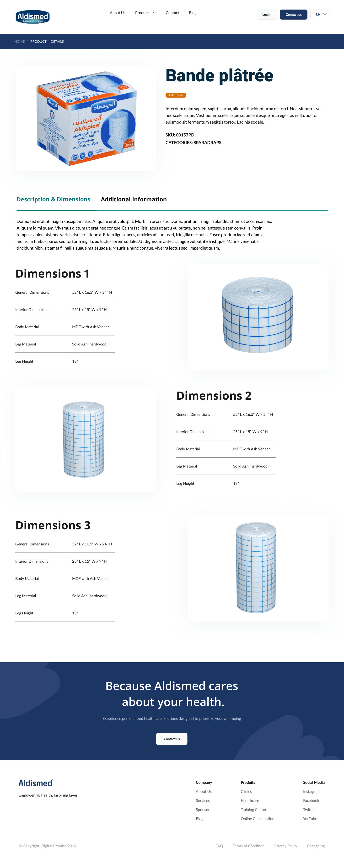Click Leg Height label under Dimensions 3

24,613
